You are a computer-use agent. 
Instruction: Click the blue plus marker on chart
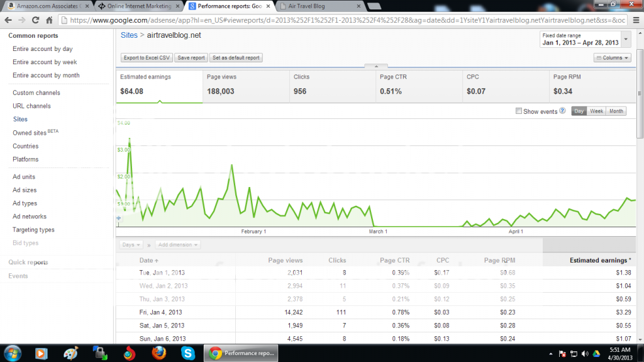coord(119,218)
